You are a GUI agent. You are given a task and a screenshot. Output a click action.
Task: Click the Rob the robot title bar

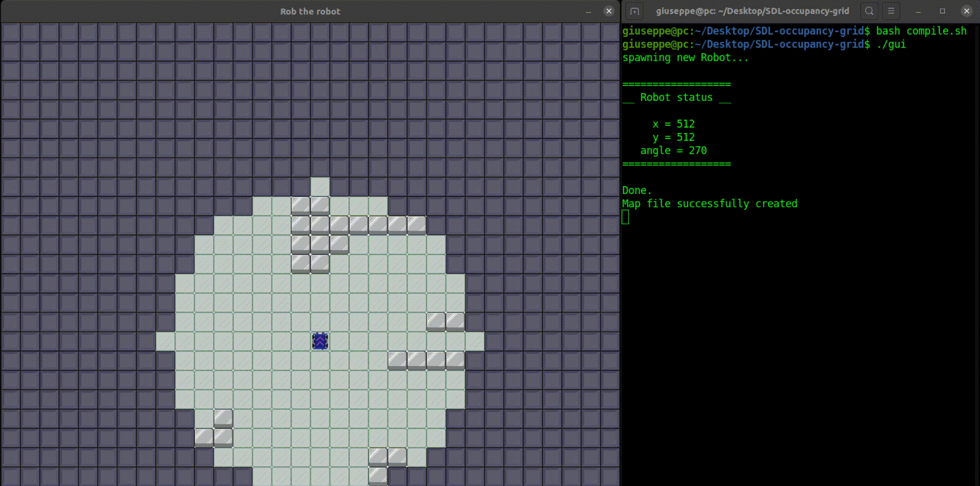coord(310,11)
